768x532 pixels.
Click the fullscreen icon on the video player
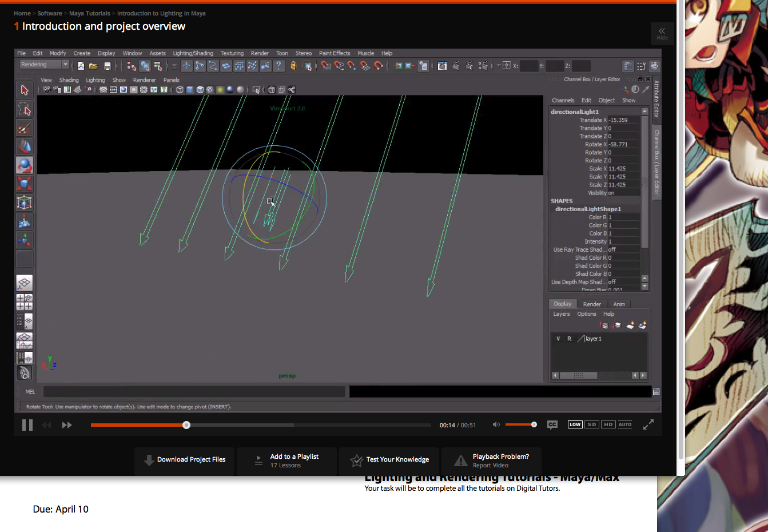648,424
